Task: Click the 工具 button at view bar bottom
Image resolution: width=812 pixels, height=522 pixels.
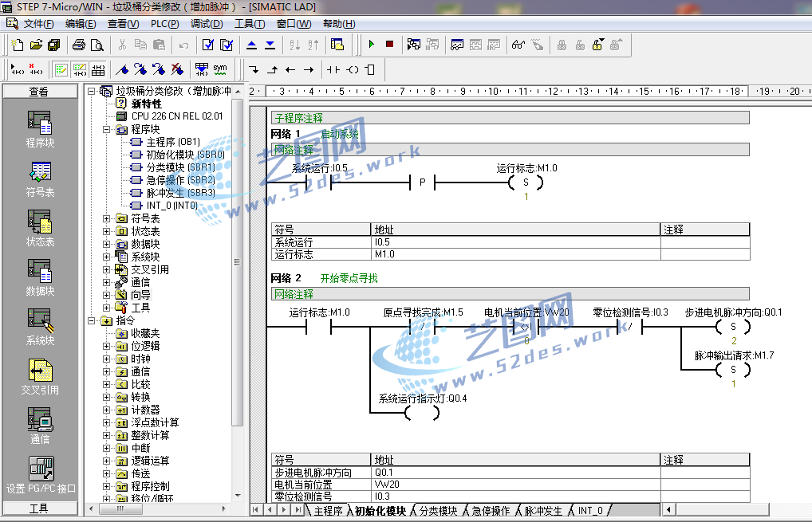Action: coord(40,508)
